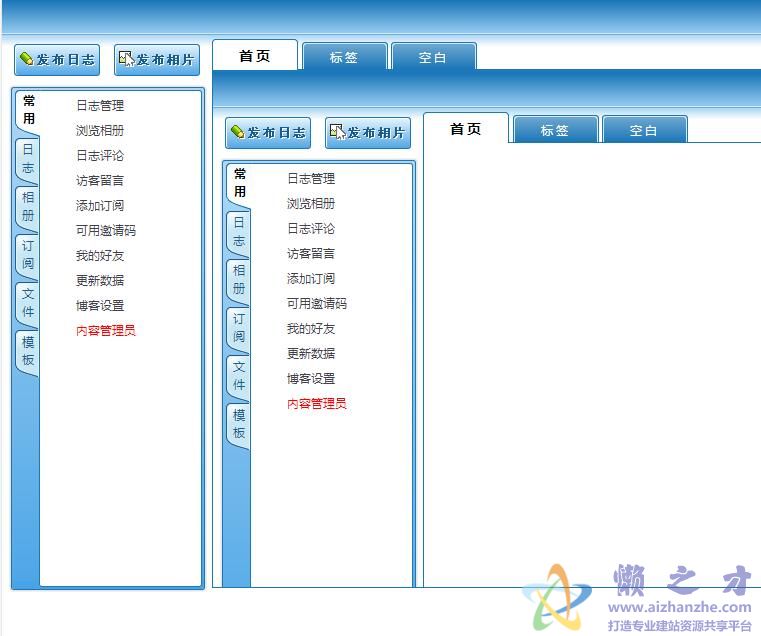Screen dimensions: 761x636
Task: Switch to the inner 首页 tab
Action: (x=466, y=128)
